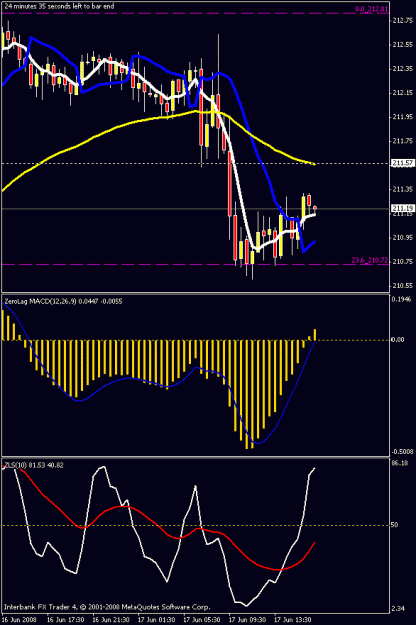Click the 212.55 price scale value
This screenshot has width=416, height=625.
pos(403,45)
